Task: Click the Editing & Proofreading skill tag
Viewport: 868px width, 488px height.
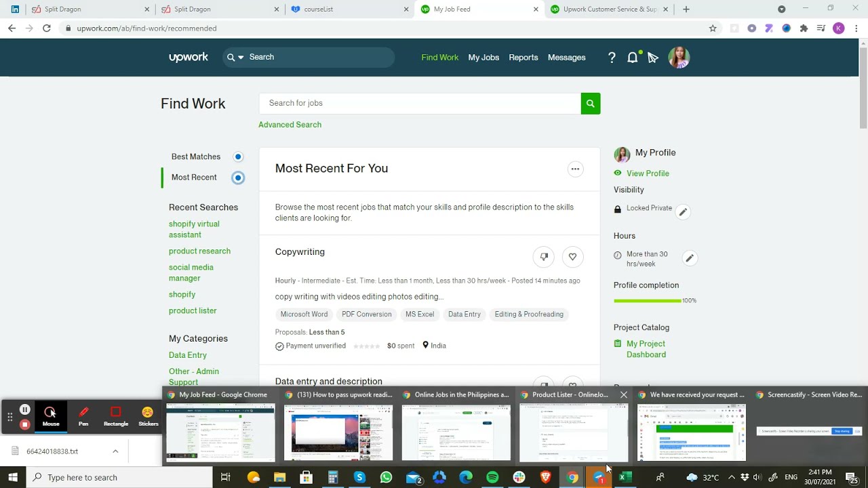Action: point(529,314)
